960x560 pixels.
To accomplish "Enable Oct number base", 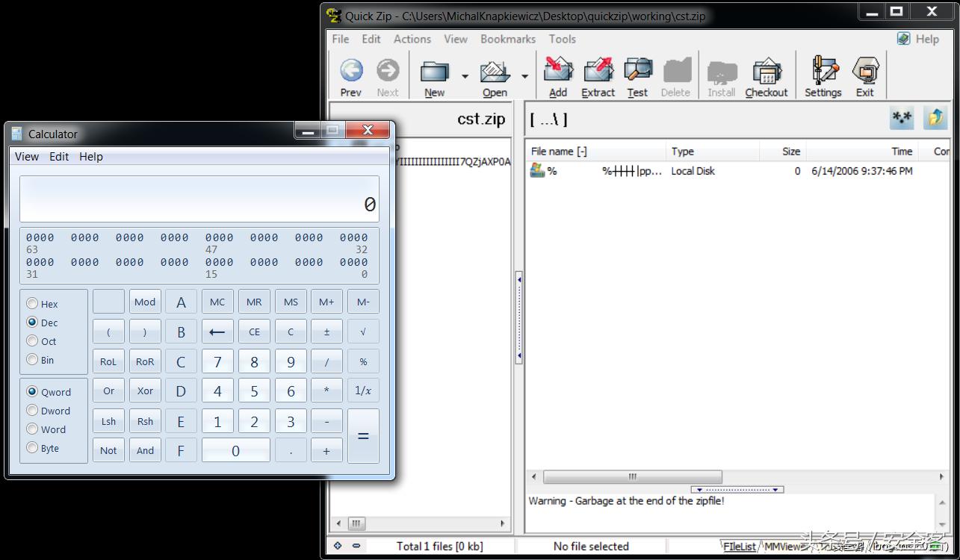I will 32,341.
